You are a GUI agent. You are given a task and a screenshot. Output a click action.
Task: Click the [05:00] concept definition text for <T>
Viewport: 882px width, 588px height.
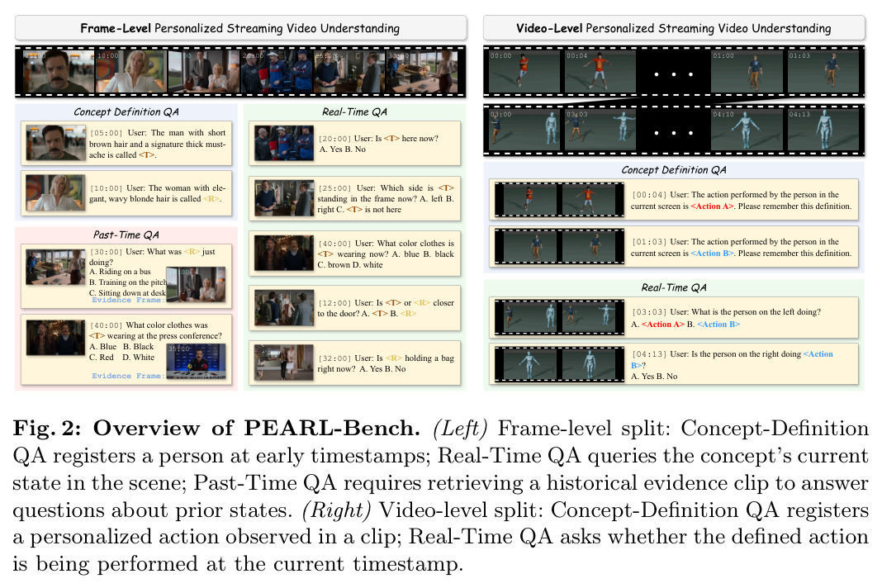click(x=158, y=144)
